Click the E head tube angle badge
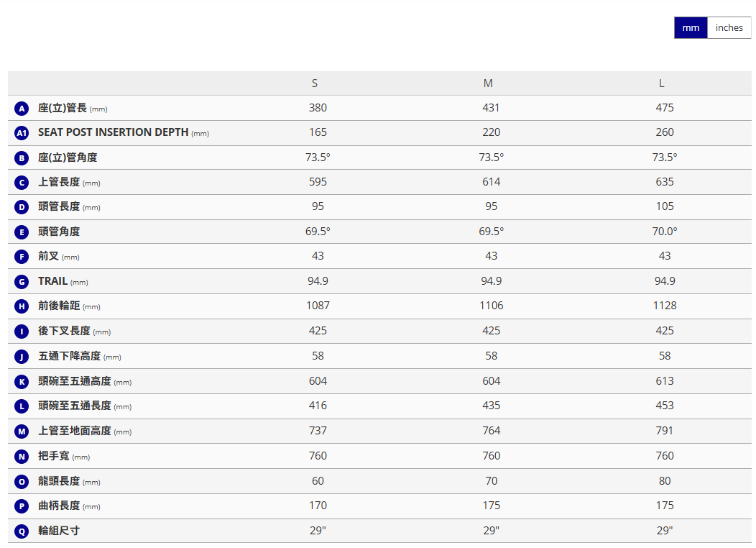The width and height of the screenshot is (756, 548). (x=22, y=232)
